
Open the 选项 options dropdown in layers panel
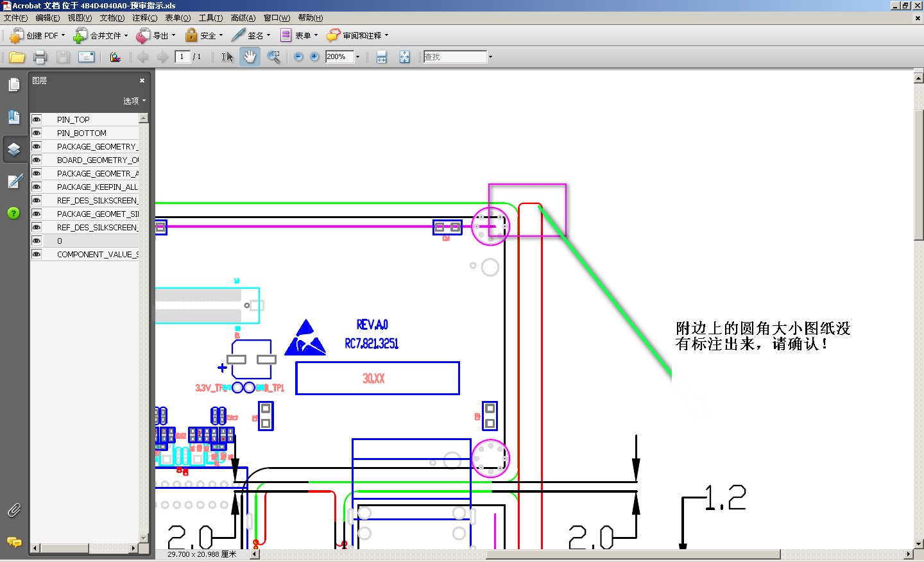click(x=135, y=101)
